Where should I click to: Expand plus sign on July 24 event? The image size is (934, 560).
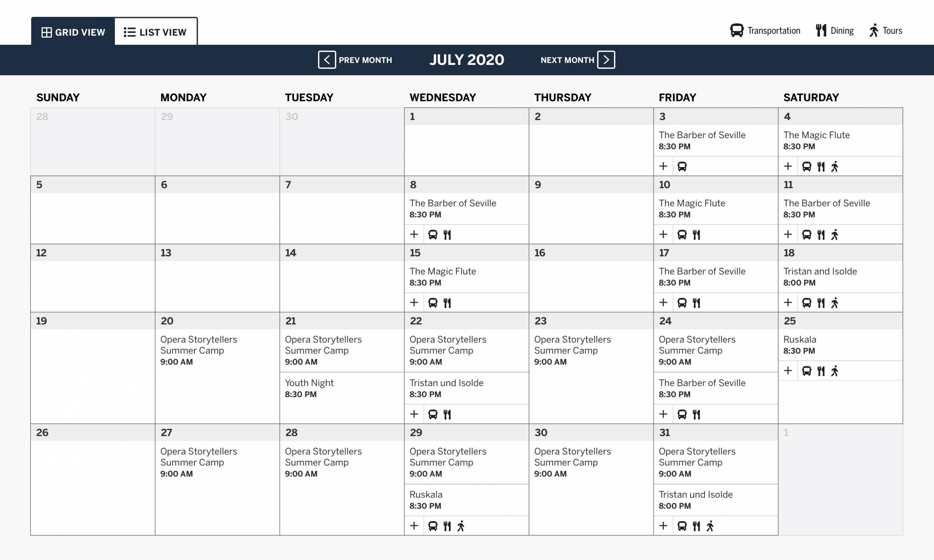pyautogui.click(x=663, y=414)
